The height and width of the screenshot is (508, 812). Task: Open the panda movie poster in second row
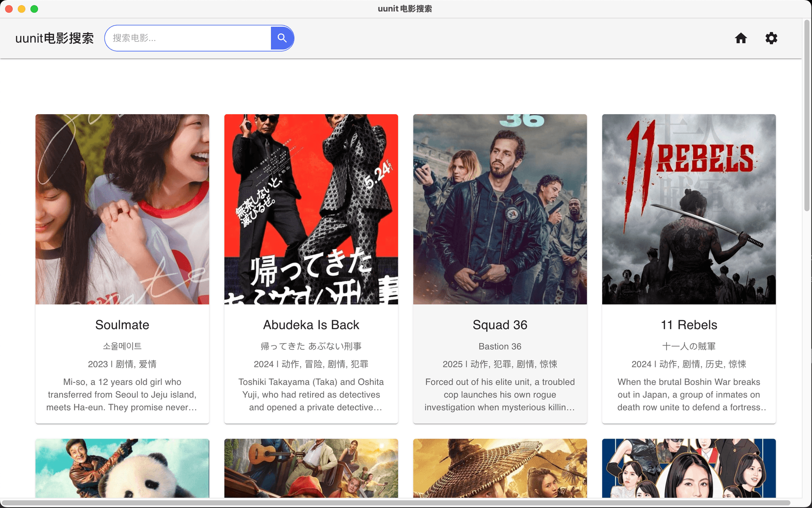click(122, 468)
